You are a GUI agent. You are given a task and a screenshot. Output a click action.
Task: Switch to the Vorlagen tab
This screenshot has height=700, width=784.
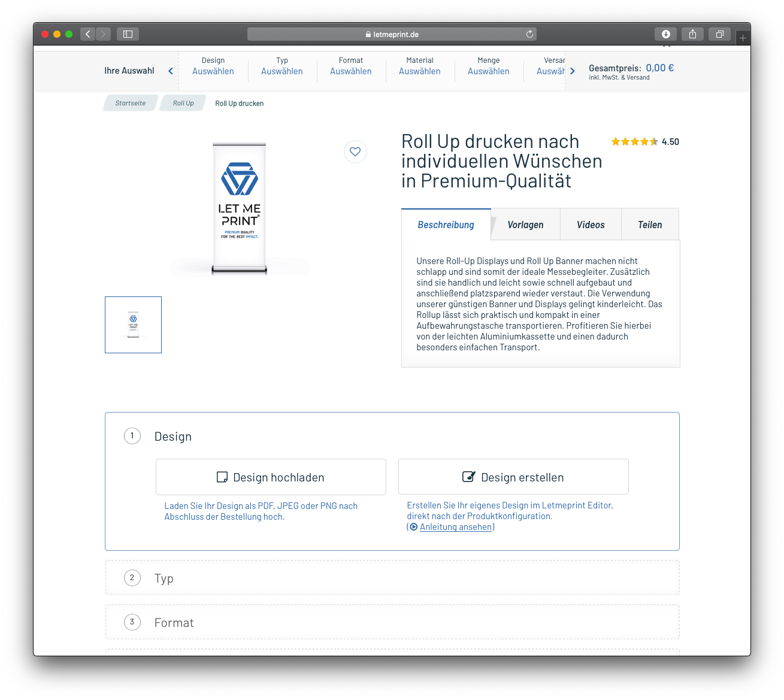[x=526, y=225]
